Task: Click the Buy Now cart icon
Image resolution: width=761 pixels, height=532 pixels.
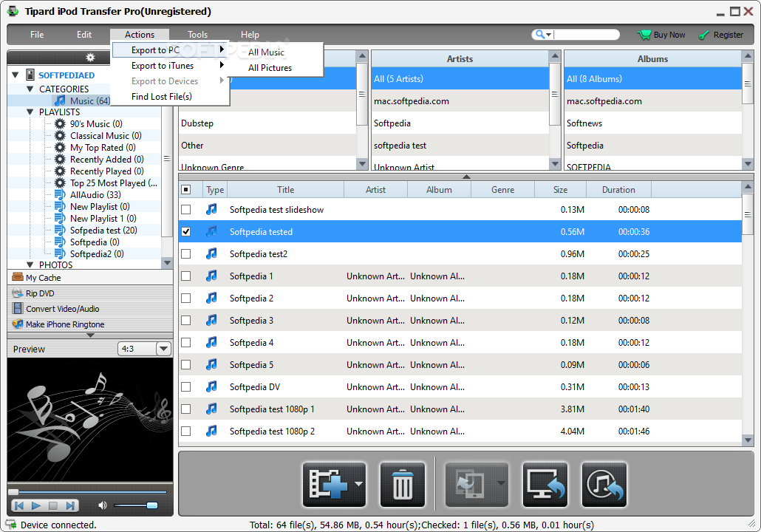Action: [644, 35]
